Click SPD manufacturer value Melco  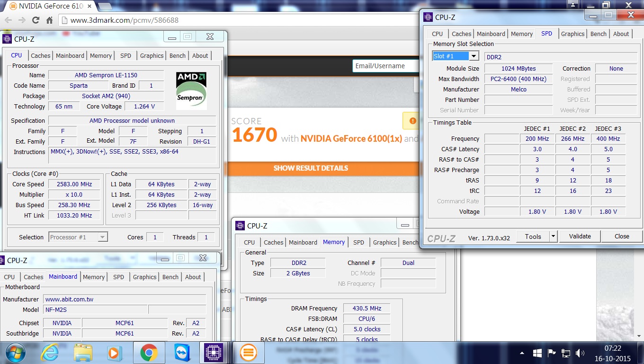[519, 89]
